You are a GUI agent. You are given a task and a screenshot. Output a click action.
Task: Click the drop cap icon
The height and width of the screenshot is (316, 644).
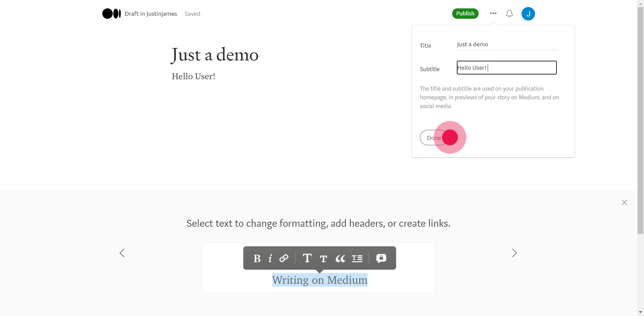point(357,258)
